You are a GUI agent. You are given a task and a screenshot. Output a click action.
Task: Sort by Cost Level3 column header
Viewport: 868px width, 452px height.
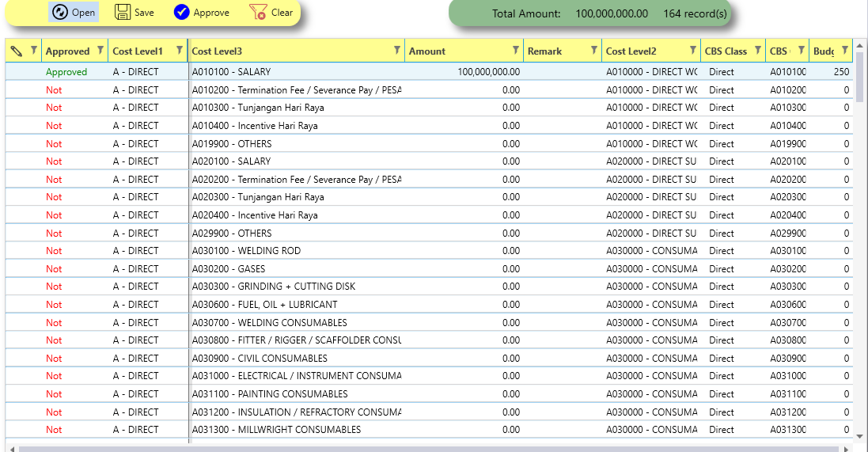(x=217, y=51)
